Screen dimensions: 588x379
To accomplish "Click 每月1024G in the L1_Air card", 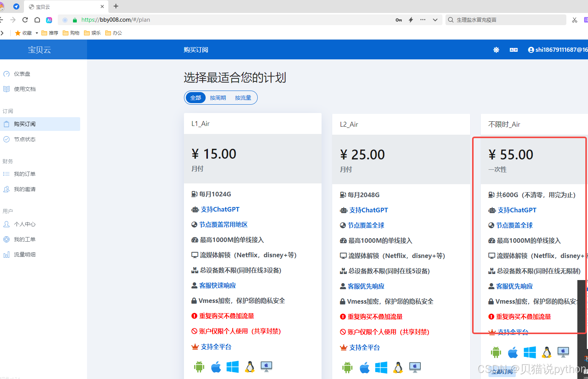I will (x=215, y=194).
